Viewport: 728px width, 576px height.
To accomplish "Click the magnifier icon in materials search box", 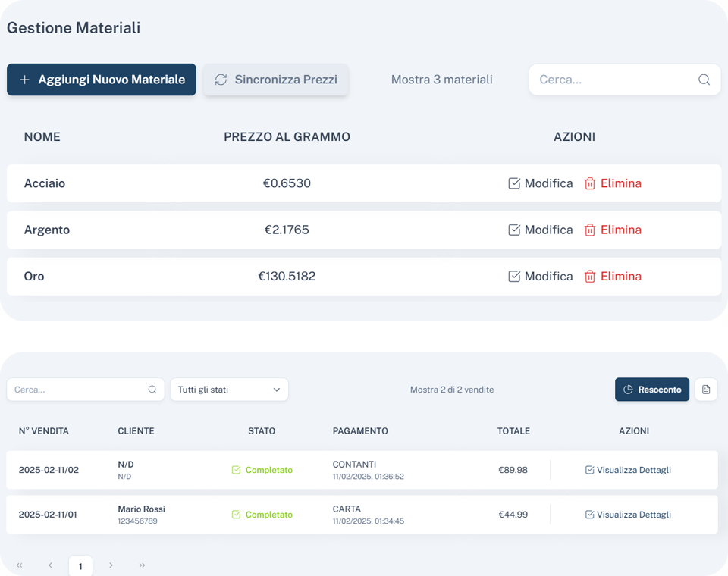I will click(x=704, y=80).
